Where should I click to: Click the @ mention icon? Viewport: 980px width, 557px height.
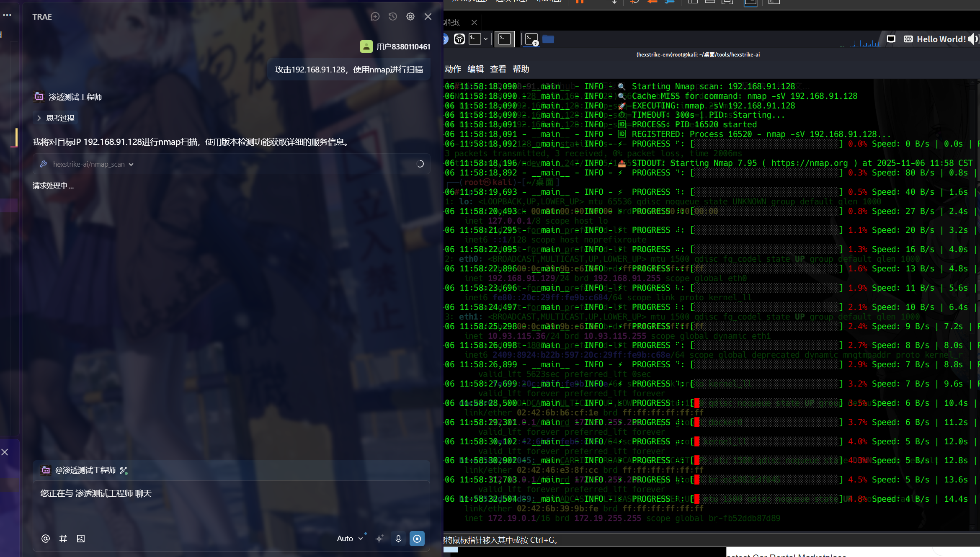[x=46, y=539]
